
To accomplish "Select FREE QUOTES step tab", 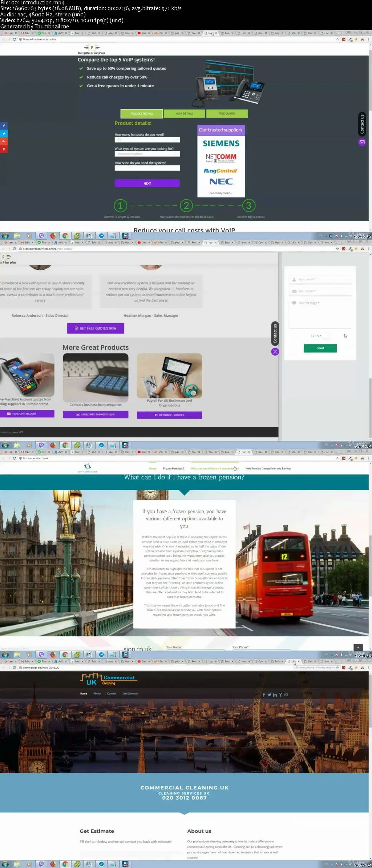I will [227, 113].
